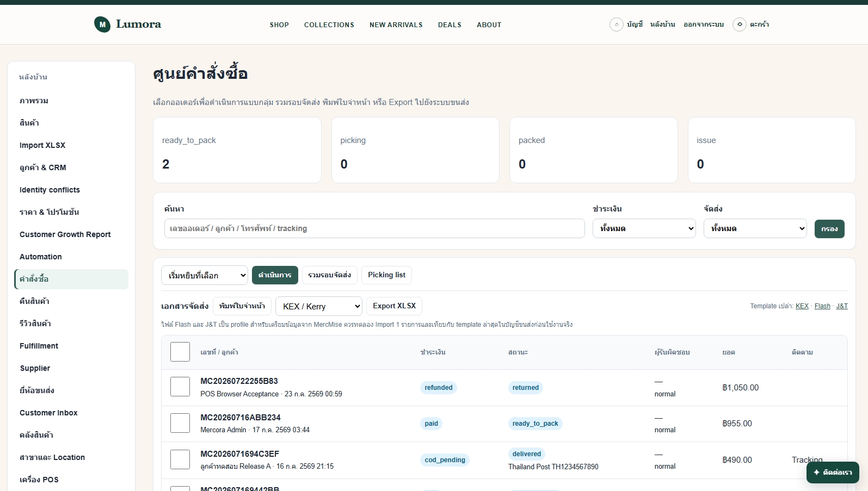Image resolution: width=868 pixels, height=491 pixels.
Task: Open Import XLSX in the sidebar
Action: click(x=71, y=145)
